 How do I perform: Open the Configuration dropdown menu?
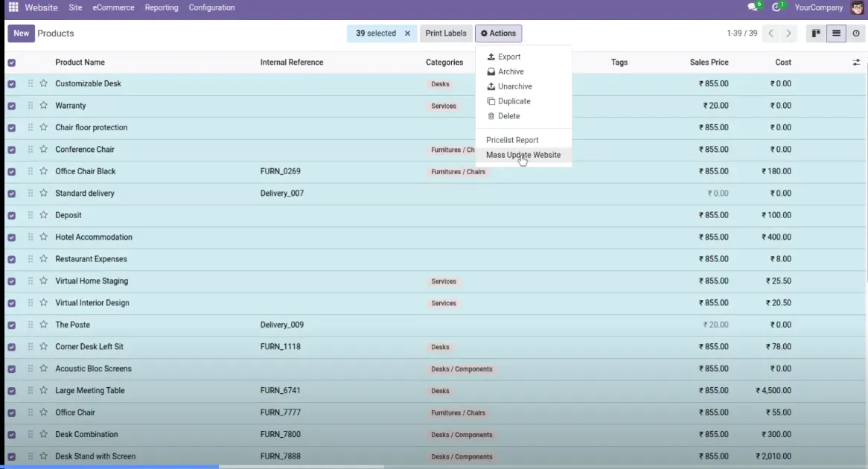[211, 7]
